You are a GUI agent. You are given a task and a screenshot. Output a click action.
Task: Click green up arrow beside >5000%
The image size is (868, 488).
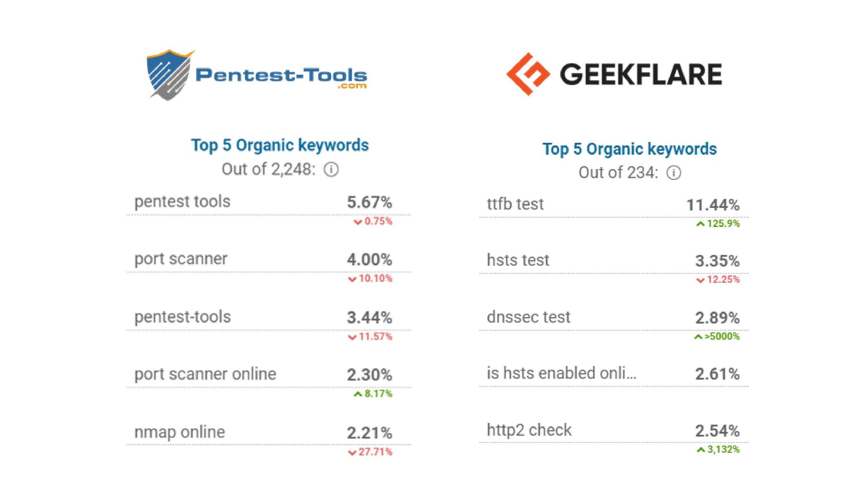click(x=698, y=337)
